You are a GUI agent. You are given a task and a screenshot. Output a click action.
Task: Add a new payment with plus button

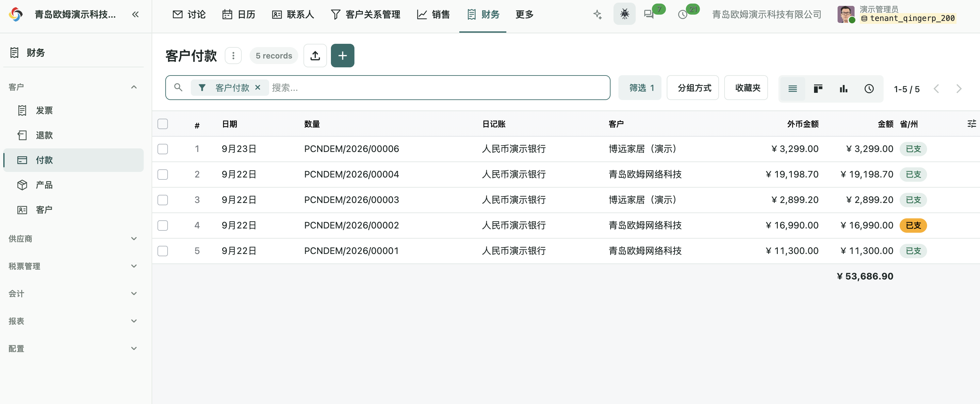click(342, 56)
